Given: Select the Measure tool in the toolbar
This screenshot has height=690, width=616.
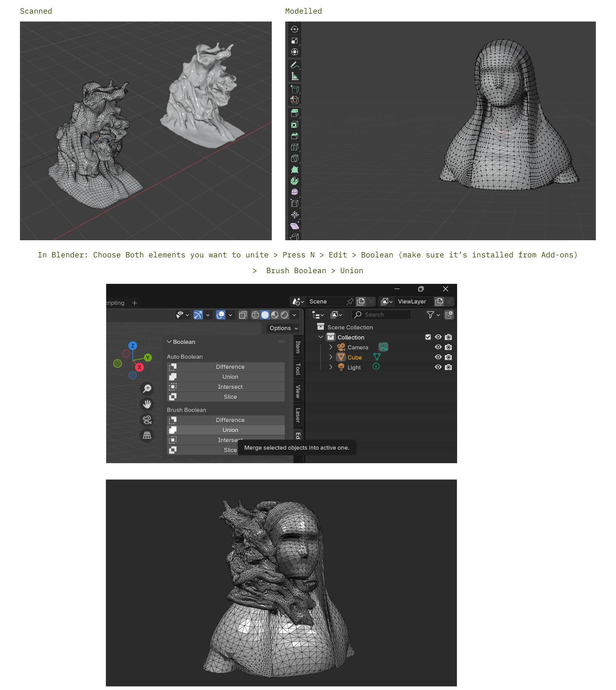Looking at the screenshot, I should pyautogui.click(x=295, y=77).
